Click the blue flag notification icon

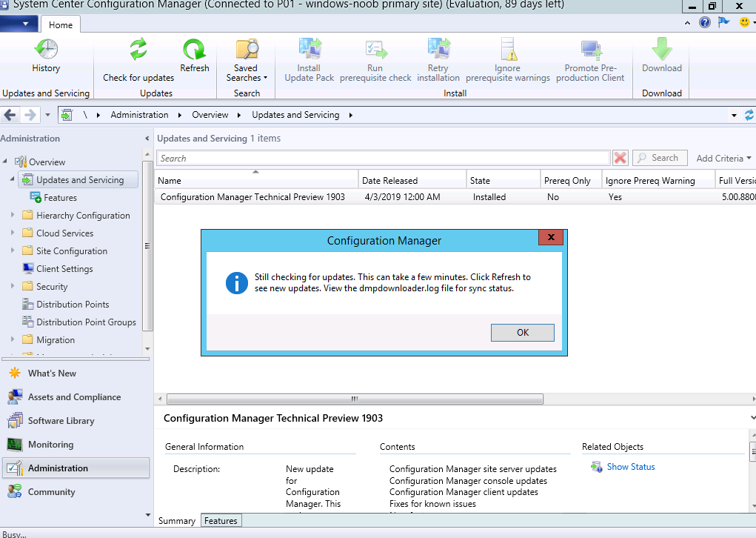[723, 22]
